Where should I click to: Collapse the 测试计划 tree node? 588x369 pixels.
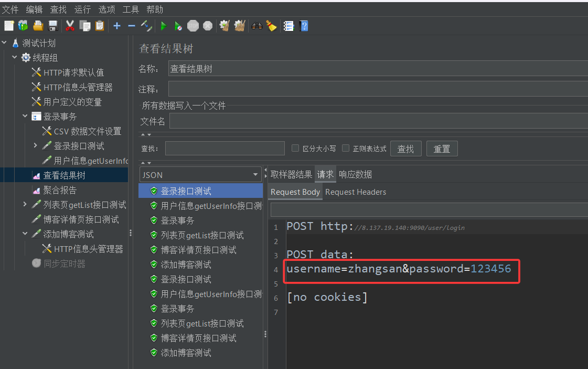click(4, 43)
